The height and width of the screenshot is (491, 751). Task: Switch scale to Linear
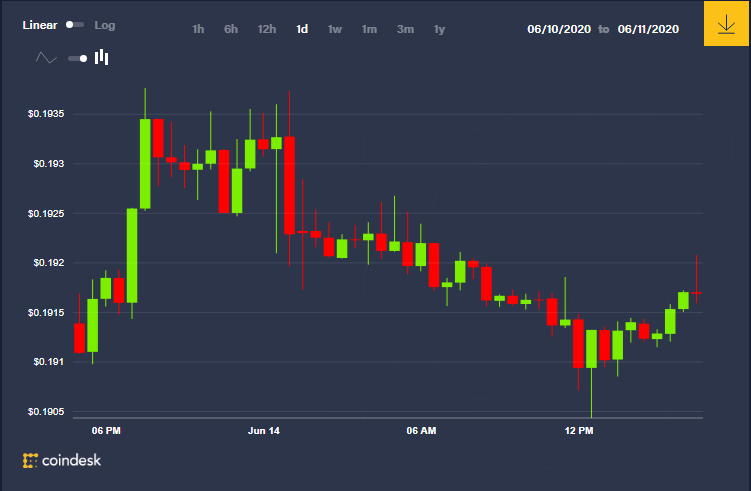tap(40, 25)
